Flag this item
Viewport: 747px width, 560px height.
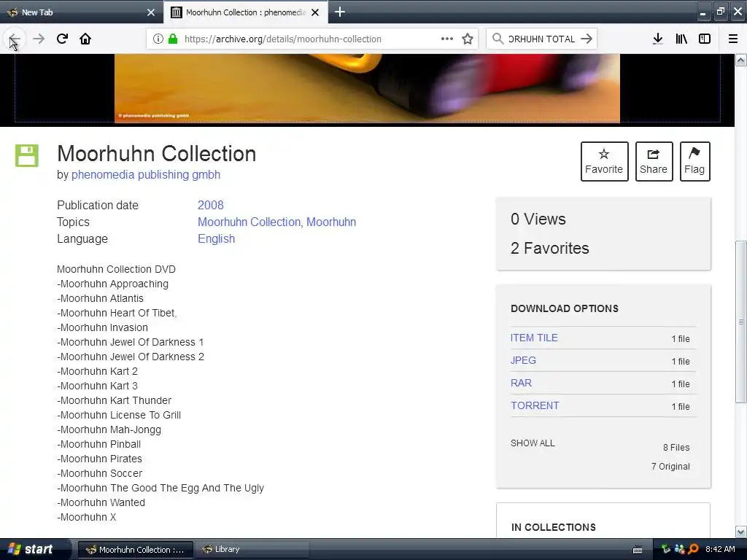click(x=694, y=161)
